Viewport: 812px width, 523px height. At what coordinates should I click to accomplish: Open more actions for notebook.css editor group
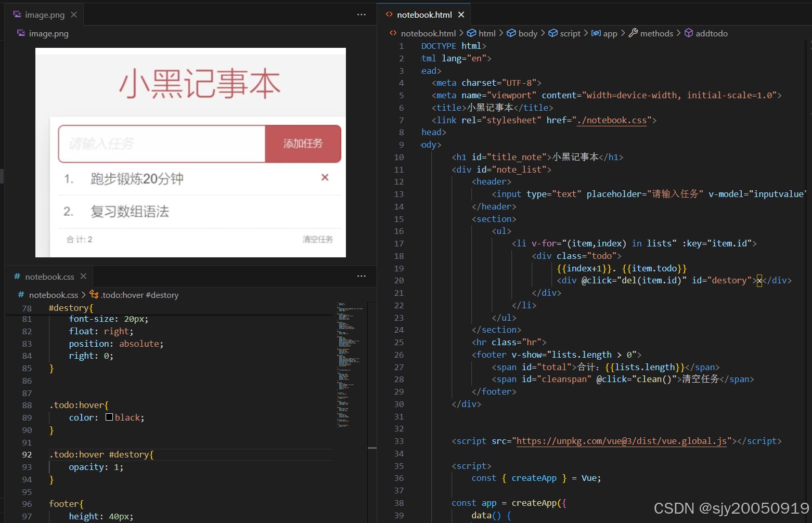[362, 276]
